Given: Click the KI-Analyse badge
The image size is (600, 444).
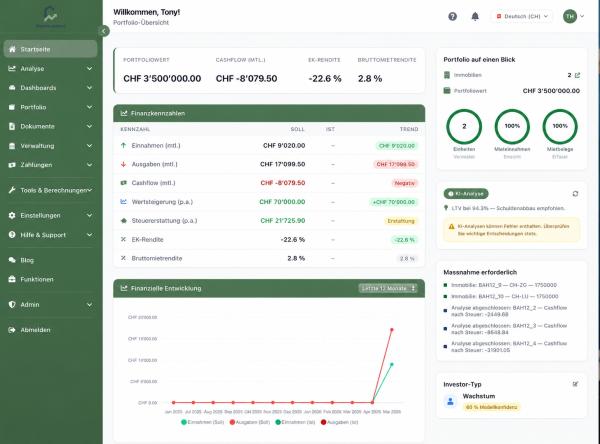Looking at the screenshot, I should click(x=466, y=194).
